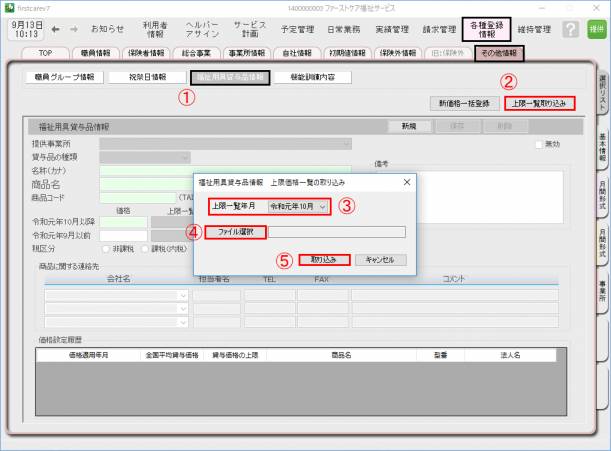611x451 pixels.
Task: Open help with the question mark icon
Action: (x=570, y=30)
